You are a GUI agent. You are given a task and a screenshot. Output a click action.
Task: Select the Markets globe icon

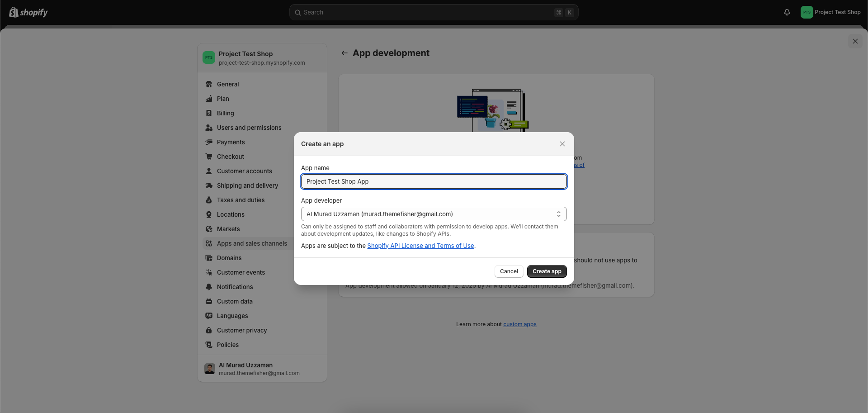click(208, 229)
